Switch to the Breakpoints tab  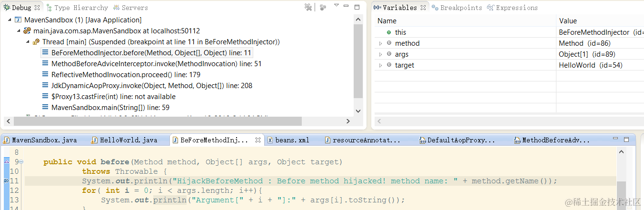[456, 8]
